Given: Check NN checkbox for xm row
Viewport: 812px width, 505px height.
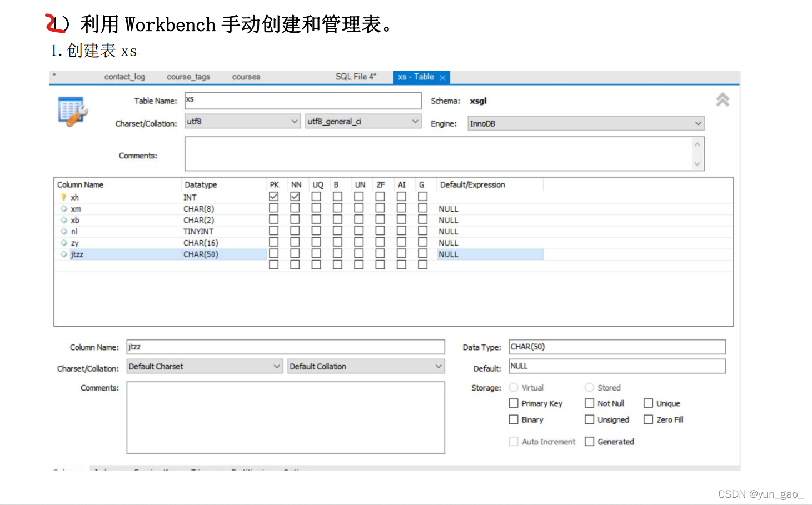Looking at the screenshot, I should (295, 208).
